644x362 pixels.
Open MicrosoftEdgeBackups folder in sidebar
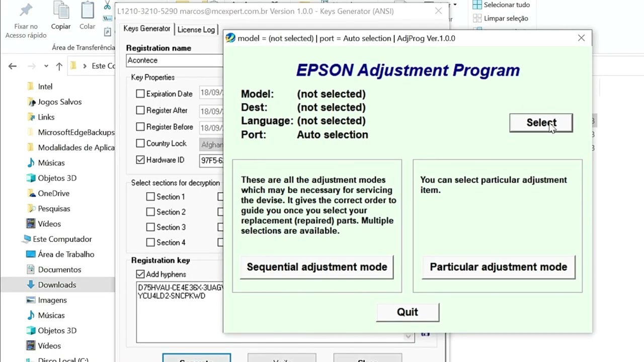click(76, 132)
